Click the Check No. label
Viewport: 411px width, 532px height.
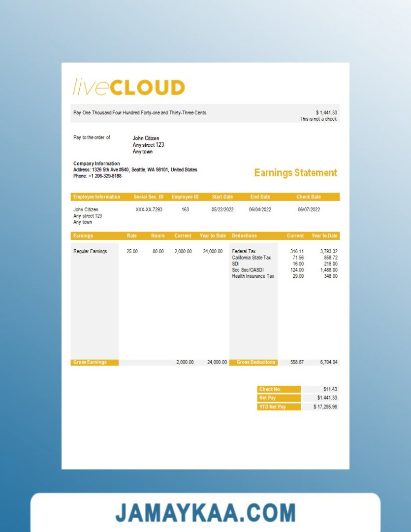pos(270,389)
